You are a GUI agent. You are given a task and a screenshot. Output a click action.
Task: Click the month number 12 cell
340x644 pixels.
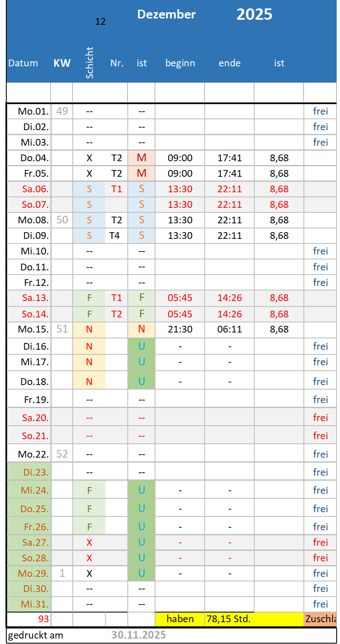(x=100, y=22)
